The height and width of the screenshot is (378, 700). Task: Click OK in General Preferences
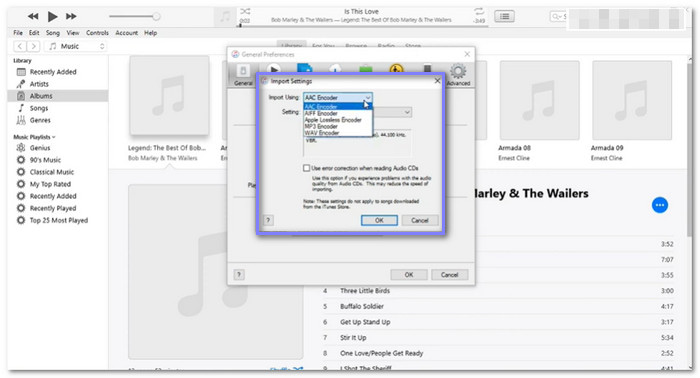(409, 274)
